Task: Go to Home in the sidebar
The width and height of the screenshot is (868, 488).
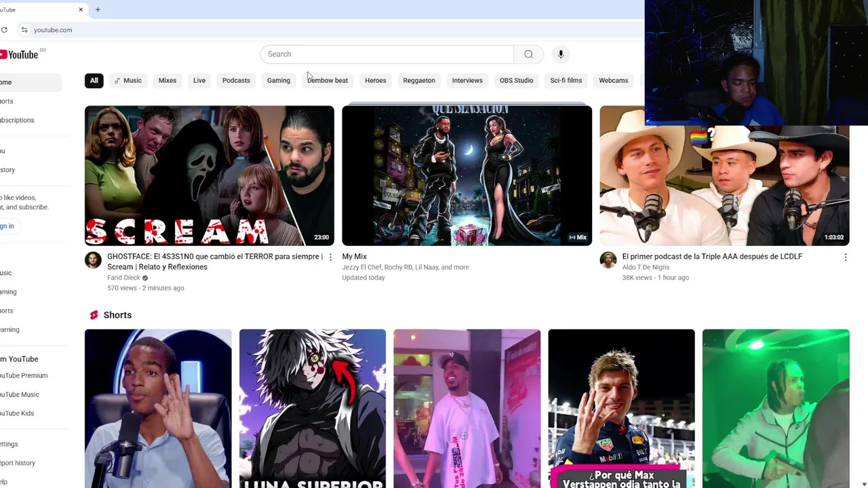Action: click(31, 83)
